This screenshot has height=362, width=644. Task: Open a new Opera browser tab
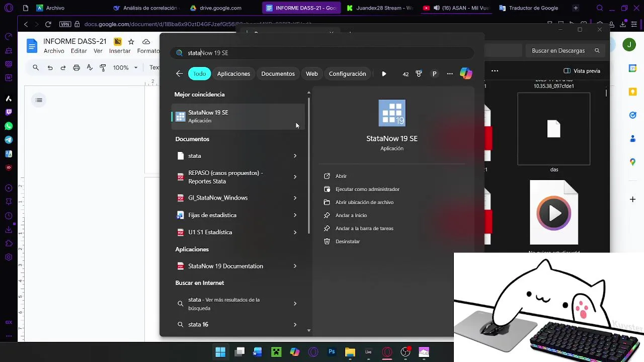576,8
